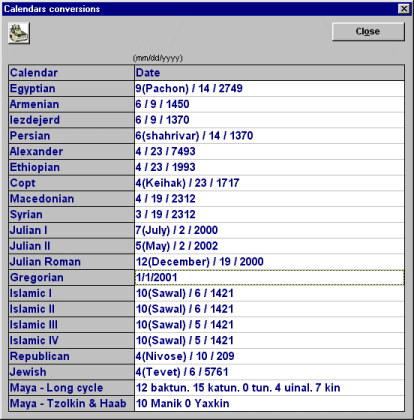Close the Calendars conversions window with X
The height and width of the screenshot is (420, 414).
404,9
